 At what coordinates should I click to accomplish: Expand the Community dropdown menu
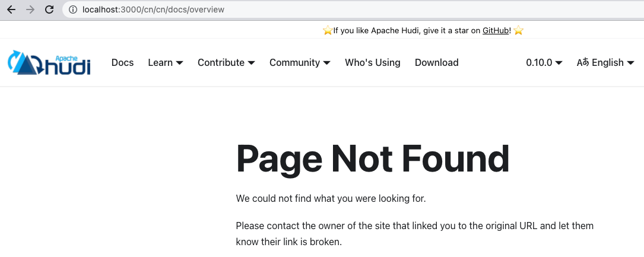coord(300,62)
